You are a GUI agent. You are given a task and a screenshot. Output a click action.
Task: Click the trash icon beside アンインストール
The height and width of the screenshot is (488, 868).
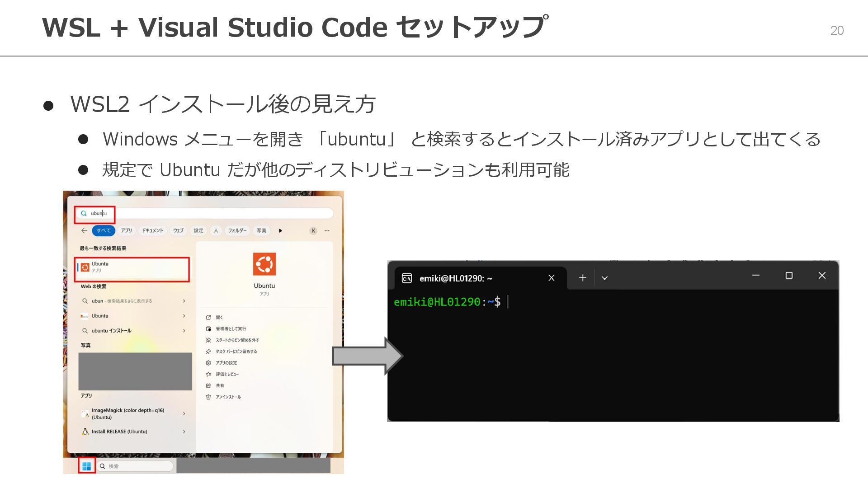(x=208, y=397)
